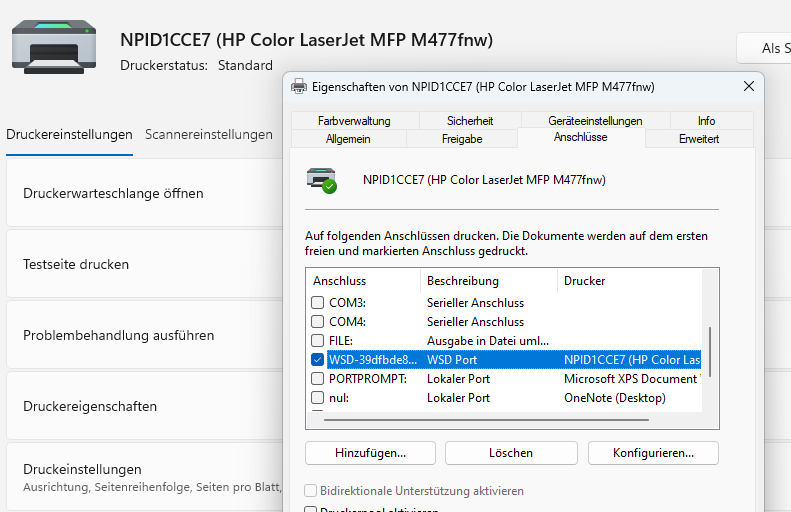Switch to the Freigabe tab

(462, 139)
